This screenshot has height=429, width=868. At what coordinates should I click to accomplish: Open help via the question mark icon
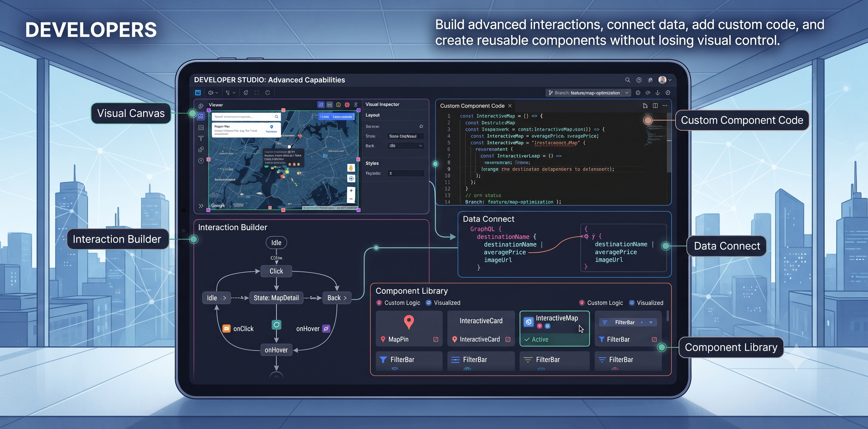pyautogui.click(x=638, y=80)
